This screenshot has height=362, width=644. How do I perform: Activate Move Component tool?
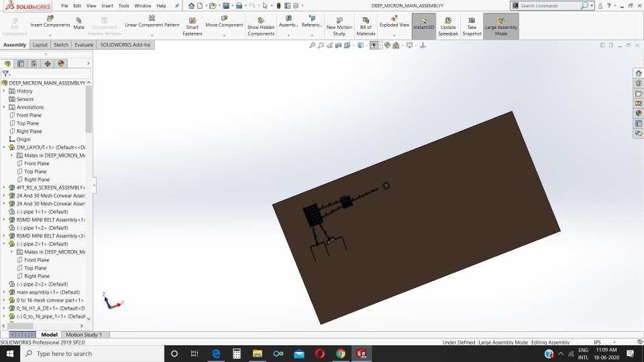(x=224, y=21)
